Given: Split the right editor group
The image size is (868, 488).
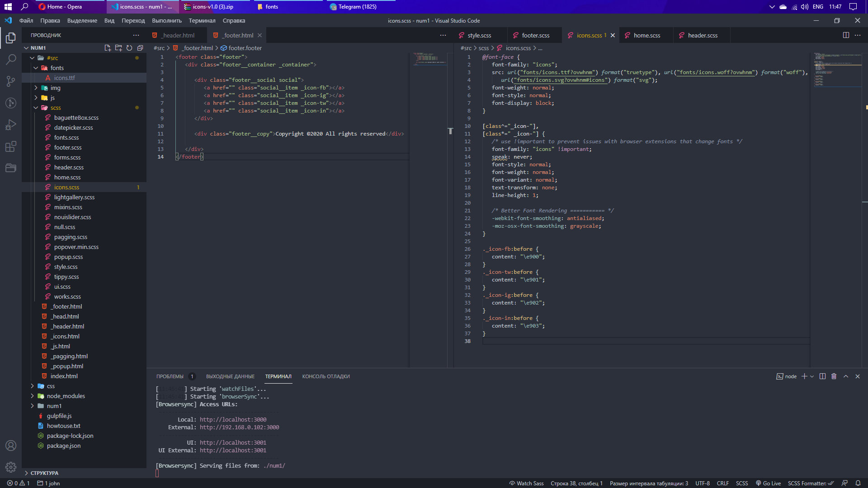Looking at the screenshot, I should [x=846, y=35].
